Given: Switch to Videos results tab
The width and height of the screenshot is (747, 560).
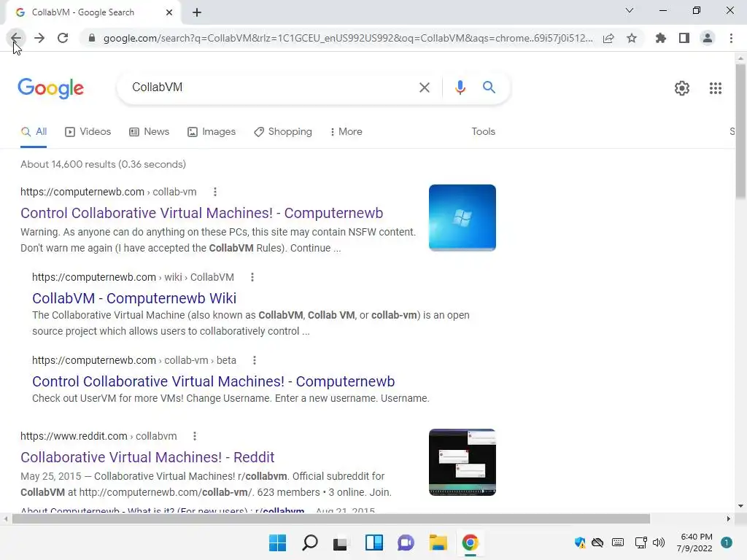Looking at the screenshot, I should 88,132.
